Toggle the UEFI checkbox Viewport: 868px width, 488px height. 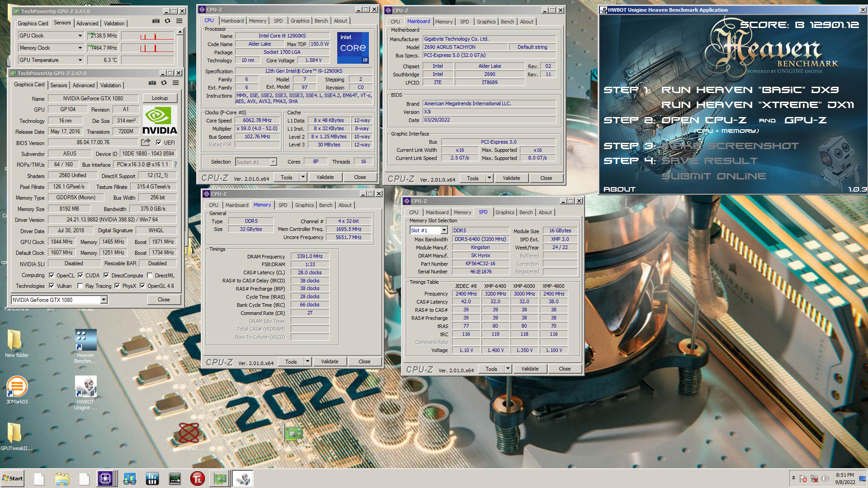[x=159, y=142]
